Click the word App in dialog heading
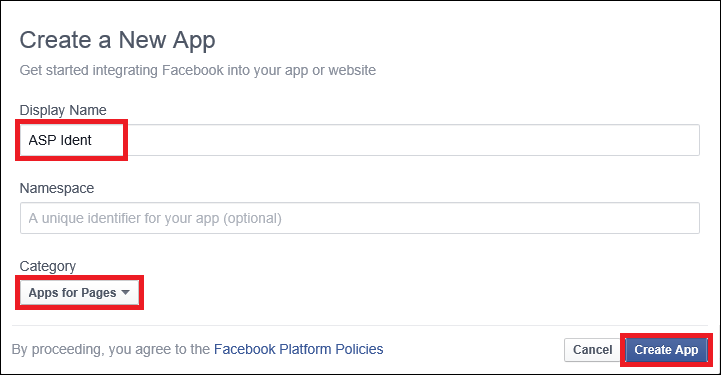The width and height of the screenshot is (721, 375). 194,41
